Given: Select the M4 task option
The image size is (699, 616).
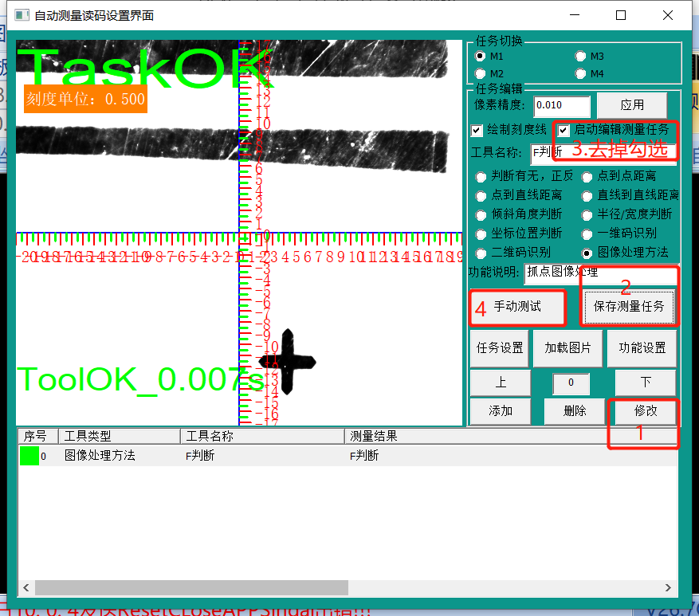Looking at the screenshot, I should tap(580, 73).
